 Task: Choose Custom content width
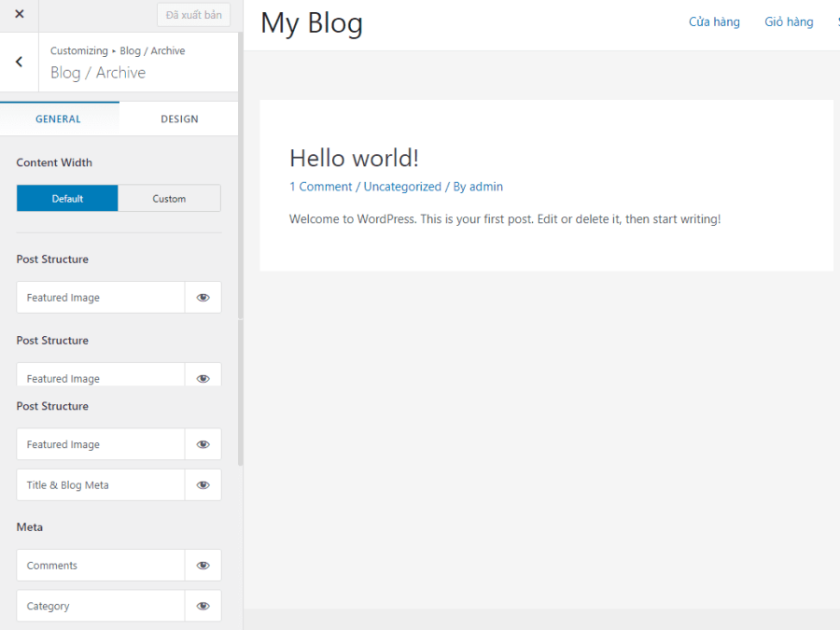(169, 199)
